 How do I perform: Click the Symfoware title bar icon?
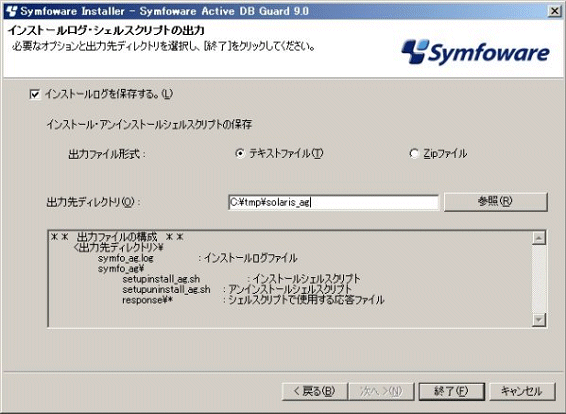pos(12,11)
